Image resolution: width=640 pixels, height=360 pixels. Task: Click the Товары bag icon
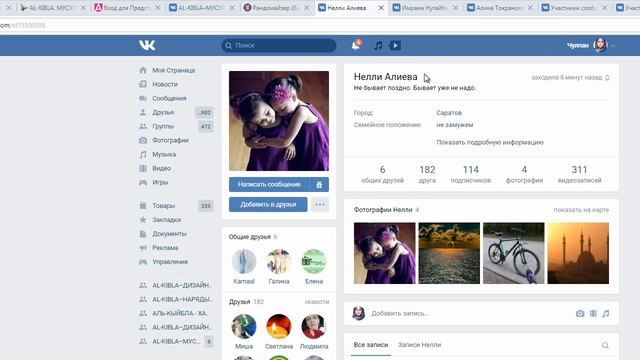(143, 206)
